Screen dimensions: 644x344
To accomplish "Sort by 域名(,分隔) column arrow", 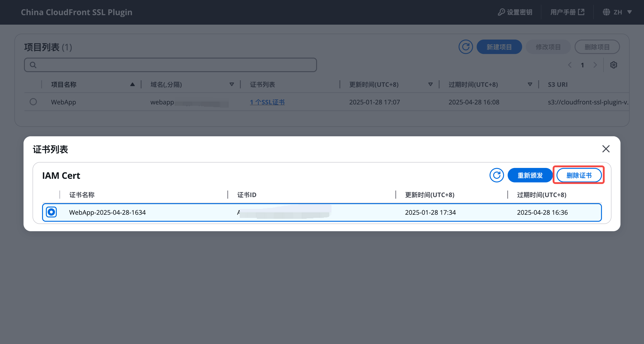I will coord(232,85).
